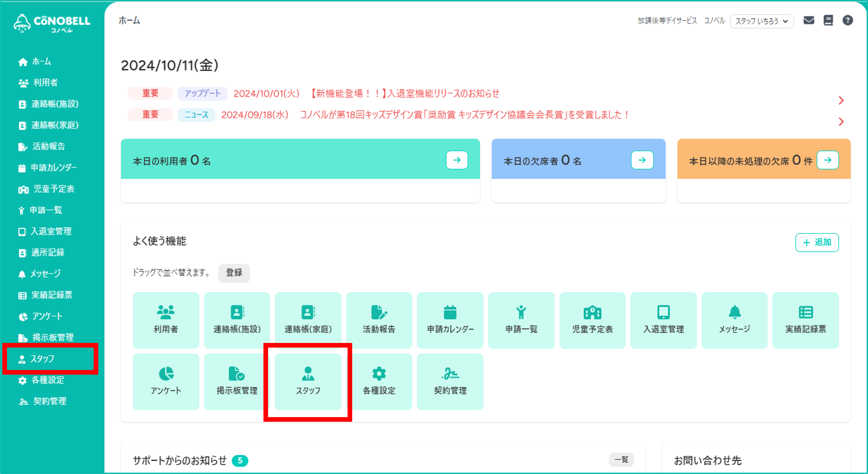Open the スタッフ shortcut tile
Viewport: 868px width, 474px height.
coord(308,382)
